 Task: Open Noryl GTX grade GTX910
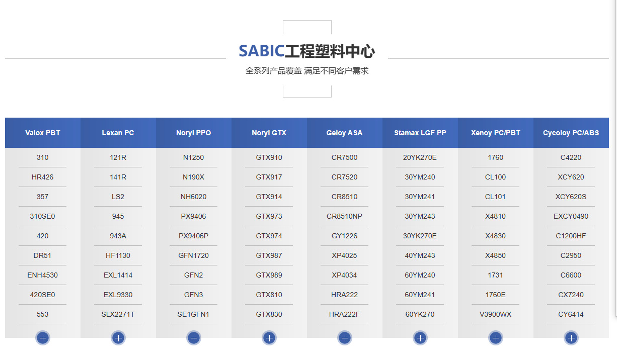click(269, 157)
